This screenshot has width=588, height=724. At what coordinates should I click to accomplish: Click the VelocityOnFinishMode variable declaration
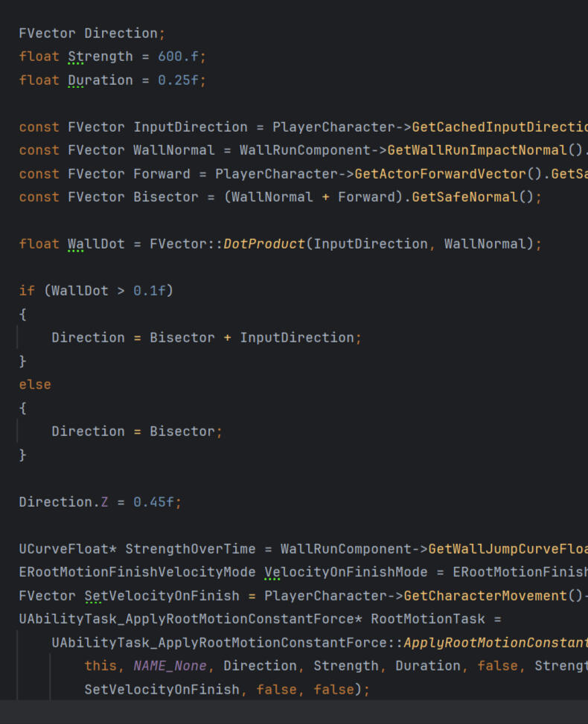tap(346, 572)
